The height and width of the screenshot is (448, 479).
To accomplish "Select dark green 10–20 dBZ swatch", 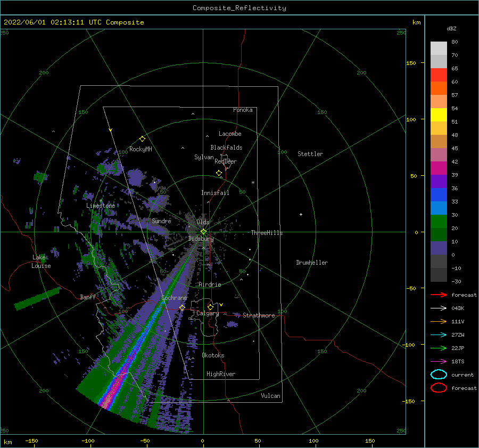I will click(439, 235).
